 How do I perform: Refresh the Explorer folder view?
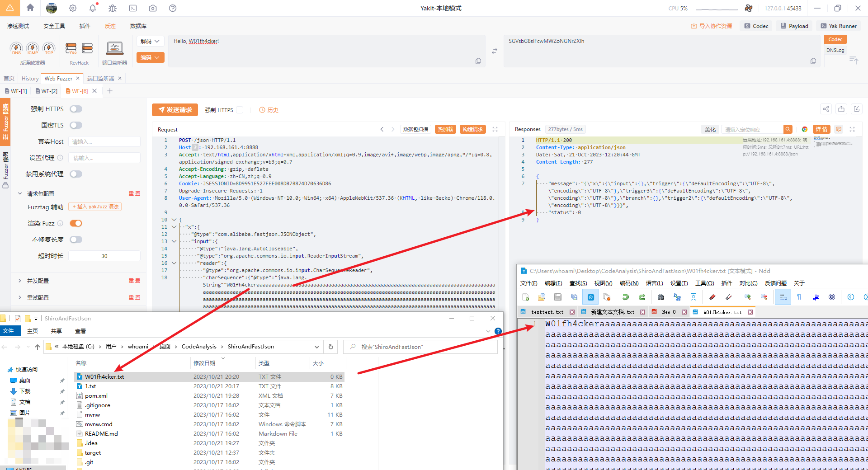pos(331,347)
